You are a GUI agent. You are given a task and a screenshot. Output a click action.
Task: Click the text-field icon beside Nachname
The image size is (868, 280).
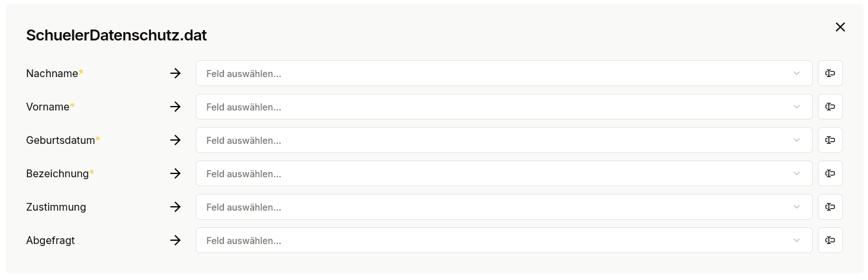(x=830, y=73)
